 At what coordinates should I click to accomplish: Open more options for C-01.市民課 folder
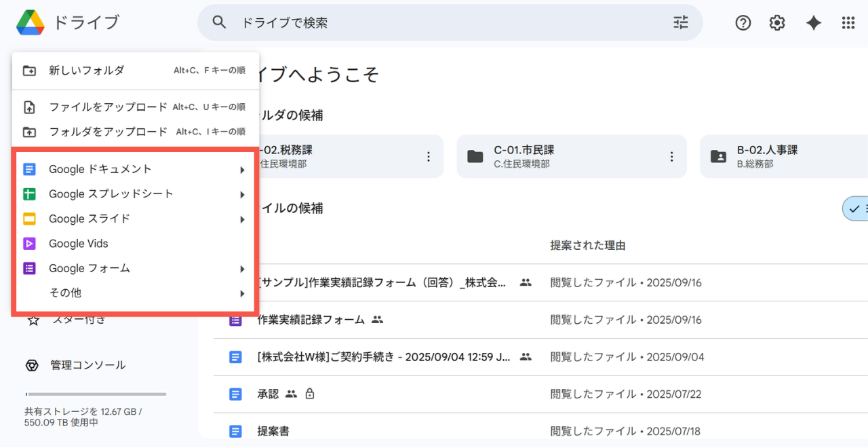coord(671,157)
